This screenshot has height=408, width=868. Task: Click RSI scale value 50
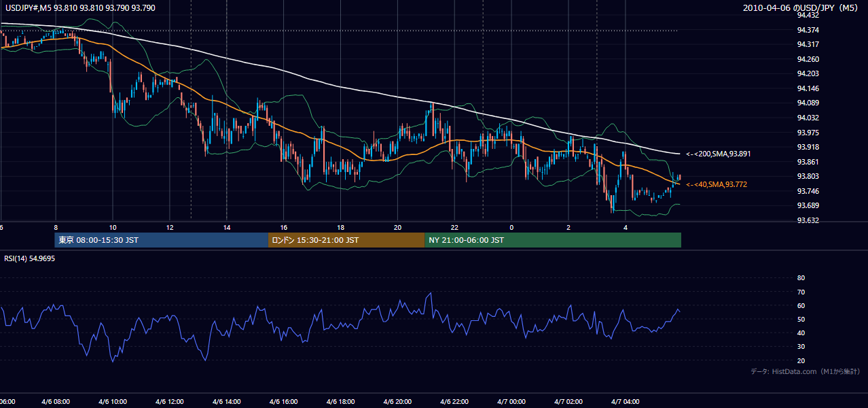pyautogui.click(x=801, y=319)
